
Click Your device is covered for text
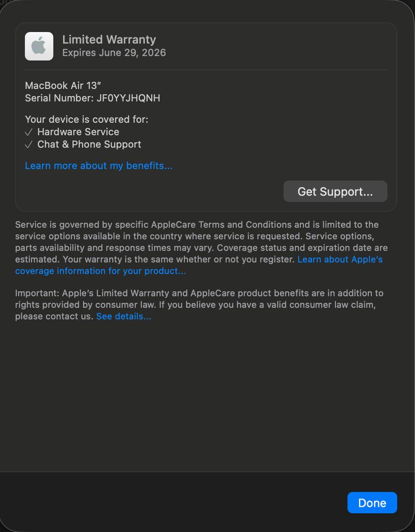[x=87, y=119]
